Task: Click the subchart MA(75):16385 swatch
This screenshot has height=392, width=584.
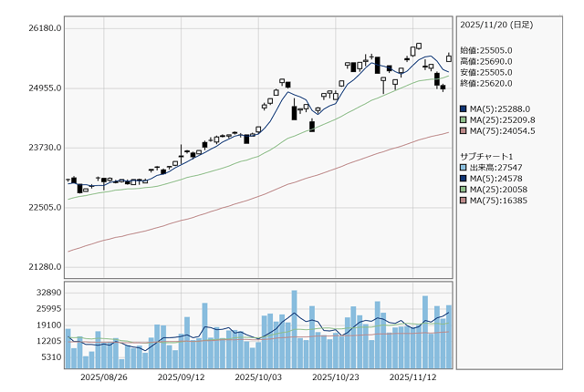Action: coord(464,201)
